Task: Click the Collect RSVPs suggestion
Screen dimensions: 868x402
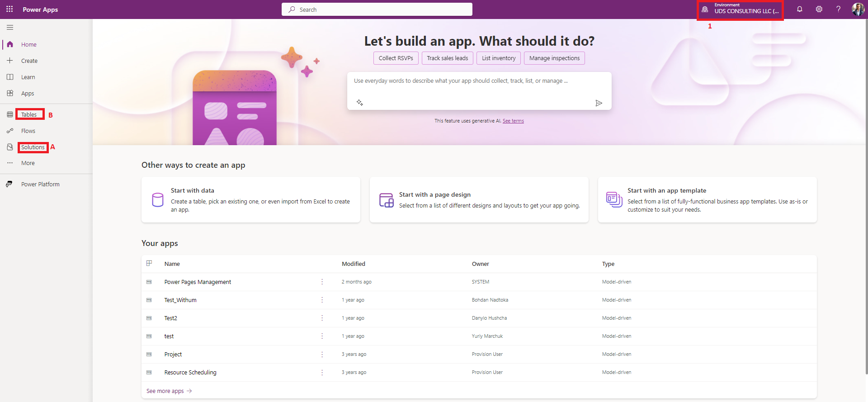Action: coord(396,58)
